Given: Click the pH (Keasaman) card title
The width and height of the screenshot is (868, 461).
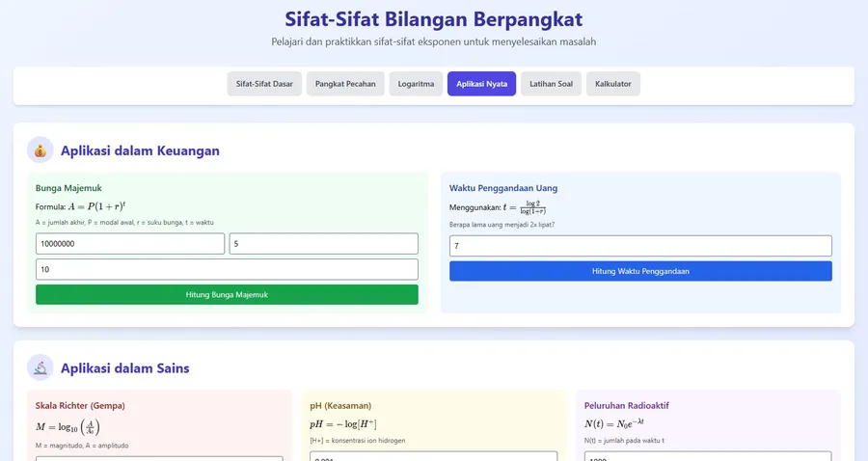Looking at the screenshot, I should pyautogui.click(x=340, y=405).
